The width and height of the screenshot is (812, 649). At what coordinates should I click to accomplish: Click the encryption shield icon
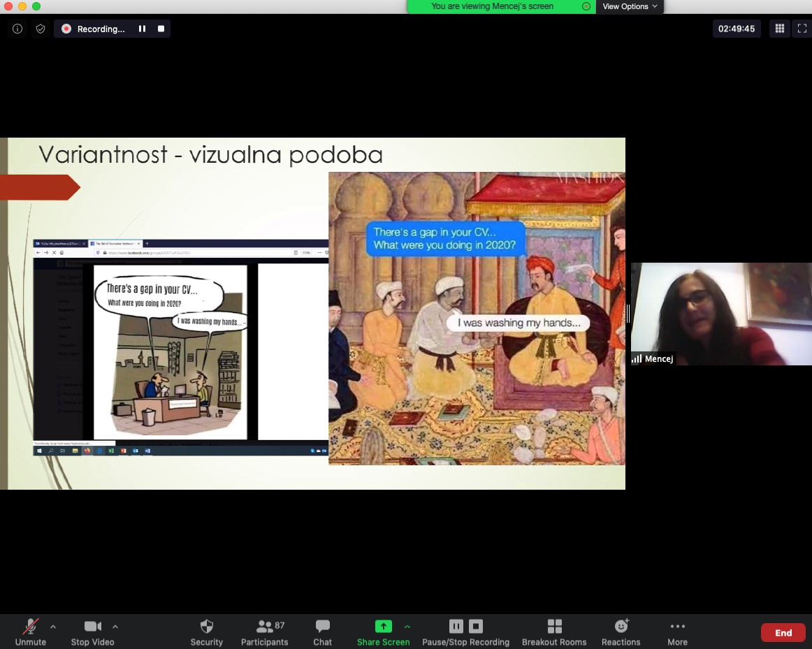tap(41, 29)
